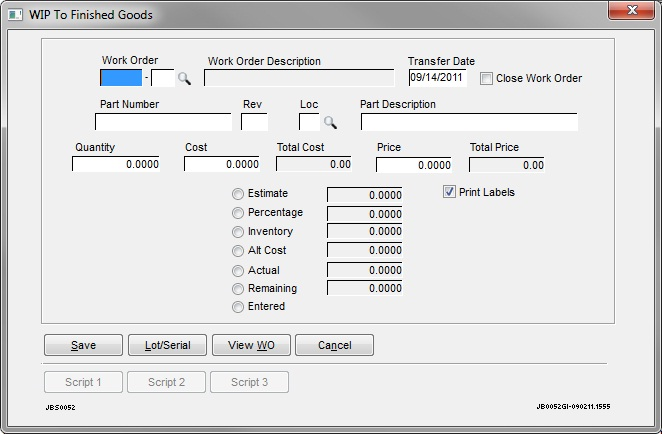Screen dimensions: 662x434
Task: Select the Alt Cost radio button
Action: (238, 251)
